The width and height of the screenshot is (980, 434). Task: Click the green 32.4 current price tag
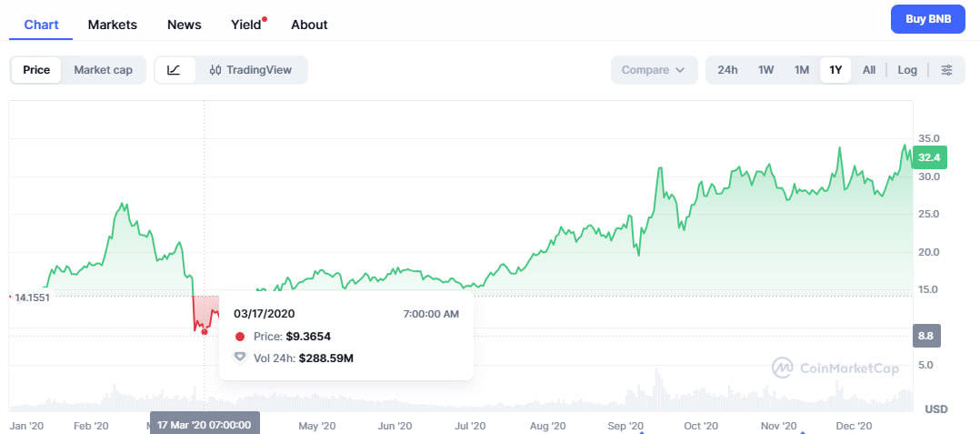pyautogui.click(x=929, y=157)
